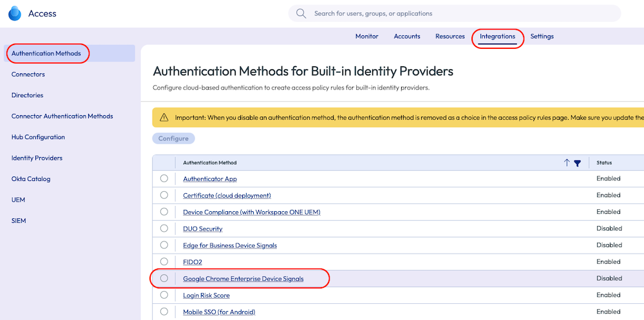Click the Status column header
The image size is (644, 320).
[604, 163]
